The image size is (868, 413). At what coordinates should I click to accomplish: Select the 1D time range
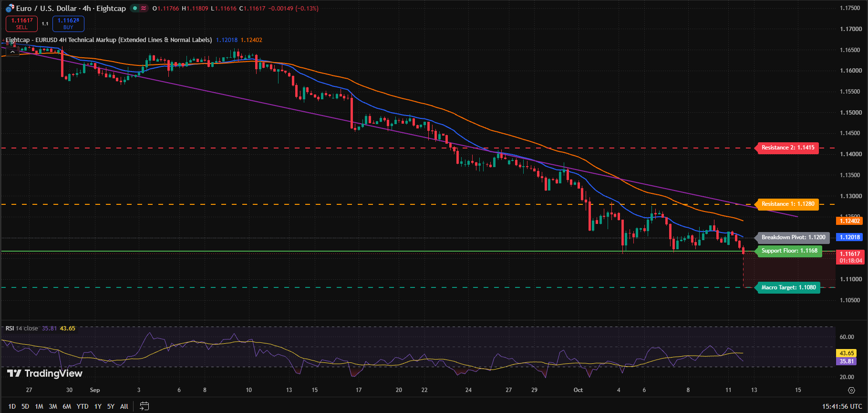12,406
